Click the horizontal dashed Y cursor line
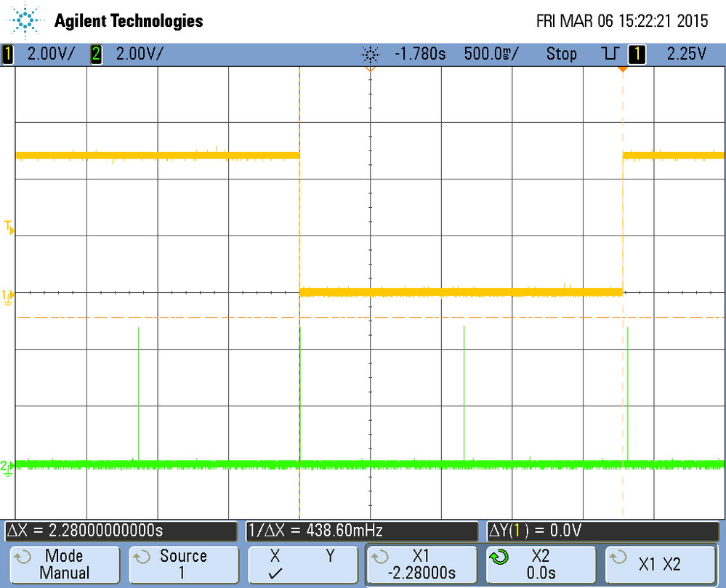The height and width of the screenshot is (588, 726). click(x=371, y=317)
